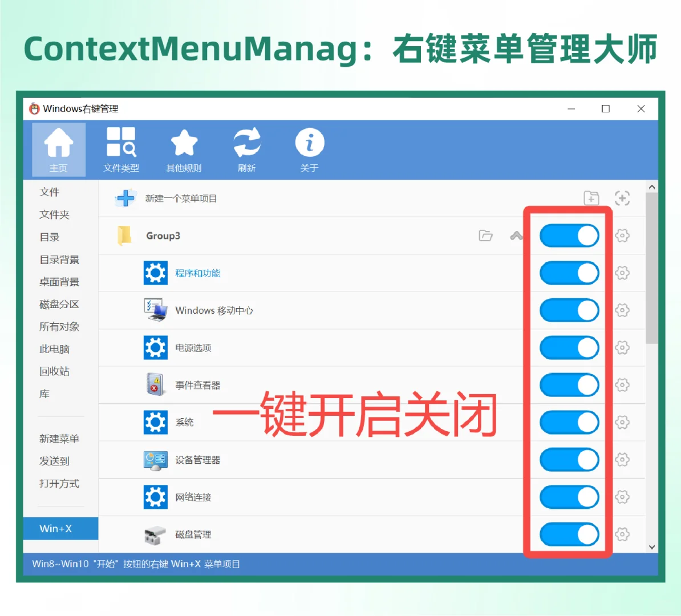Turn off the 事件查看器 switch
This screenshot has width=681, height=616.
(x=569, y=384)
